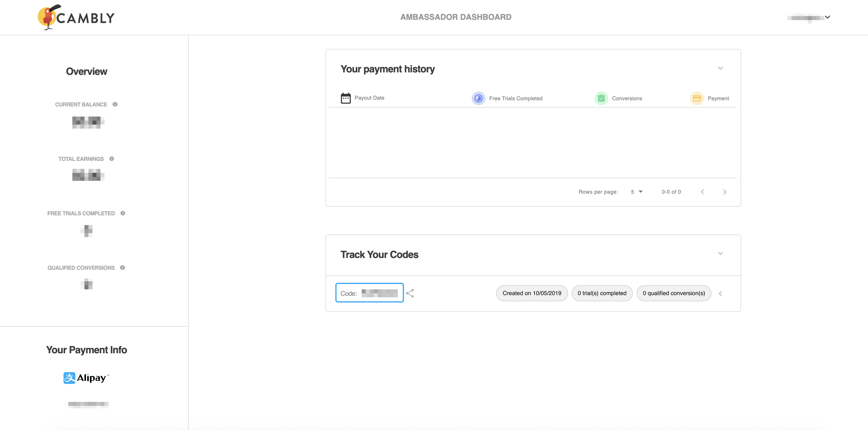Click the Code field box
868x430 pixels.
tap(369, 293)
